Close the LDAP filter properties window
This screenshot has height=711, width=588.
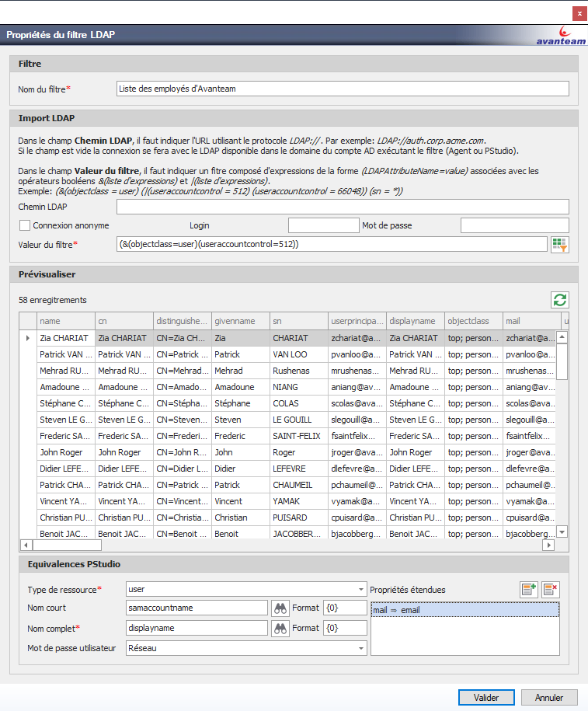pyautogui.click(x=579, y=13)
